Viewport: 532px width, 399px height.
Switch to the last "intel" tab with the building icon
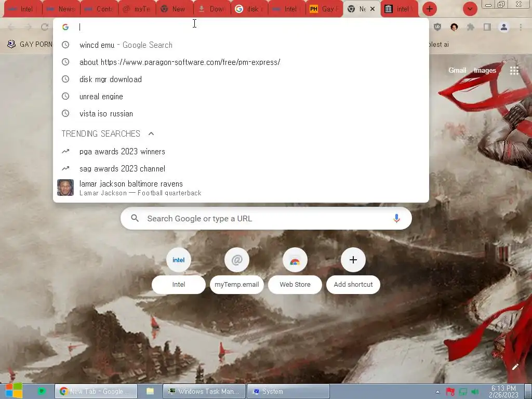tap(399, 9)
